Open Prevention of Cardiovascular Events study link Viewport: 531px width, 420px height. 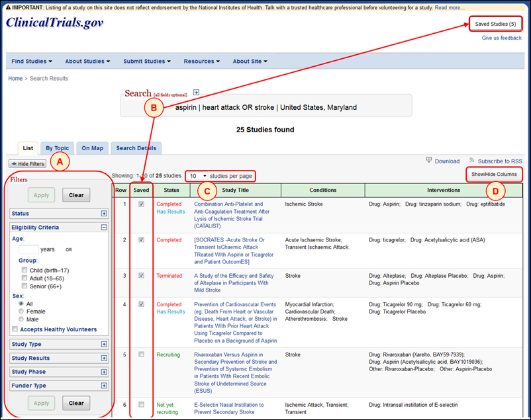pos(235,323)
